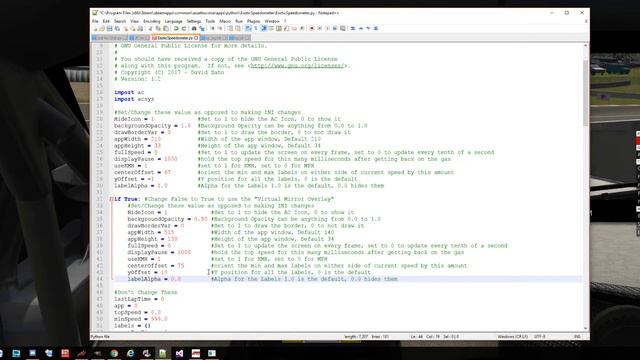This screenshot has width=640, height=360.
Task: Open the Macro menu
Action: 225,21
